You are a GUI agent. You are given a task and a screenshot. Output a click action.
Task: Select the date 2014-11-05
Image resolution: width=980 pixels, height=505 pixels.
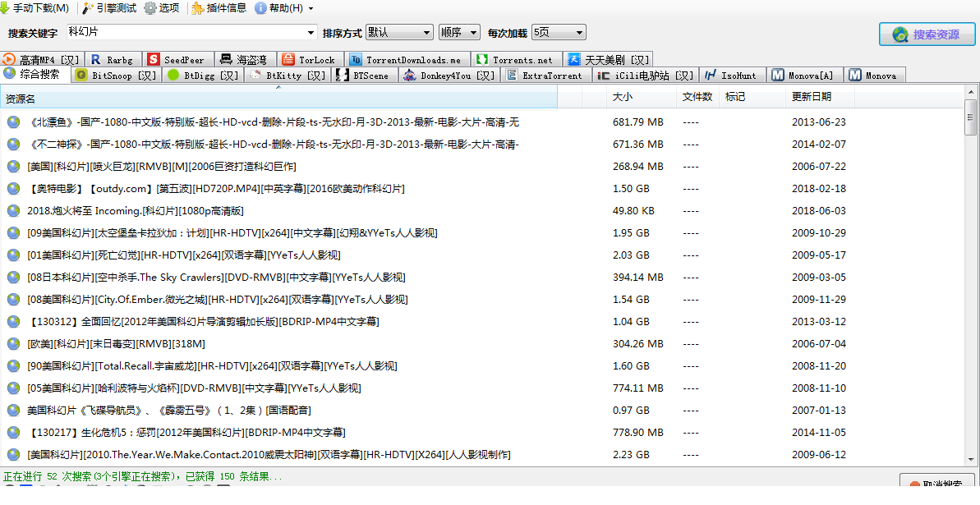coord(819,433)
